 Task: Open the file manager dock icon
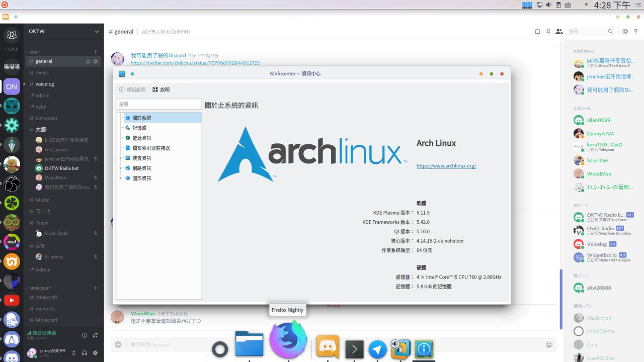(x=250, y=343)
